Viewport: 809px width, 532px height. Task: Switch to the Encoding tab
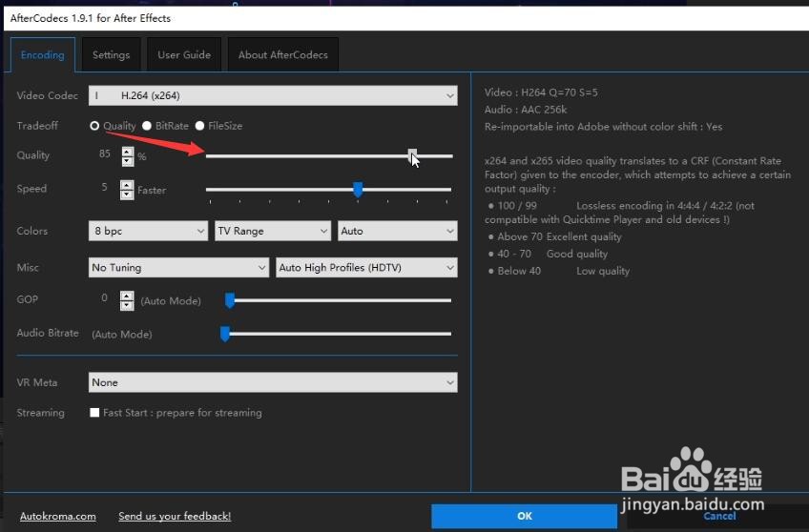tap(43, 54)
